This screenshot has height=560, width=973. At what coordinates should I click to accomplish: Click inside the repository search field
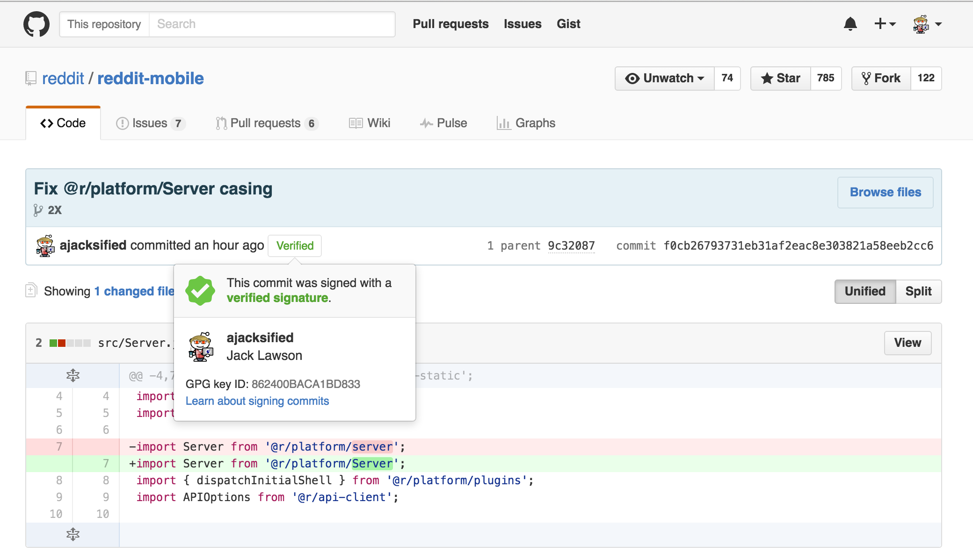tap(271, 24)
